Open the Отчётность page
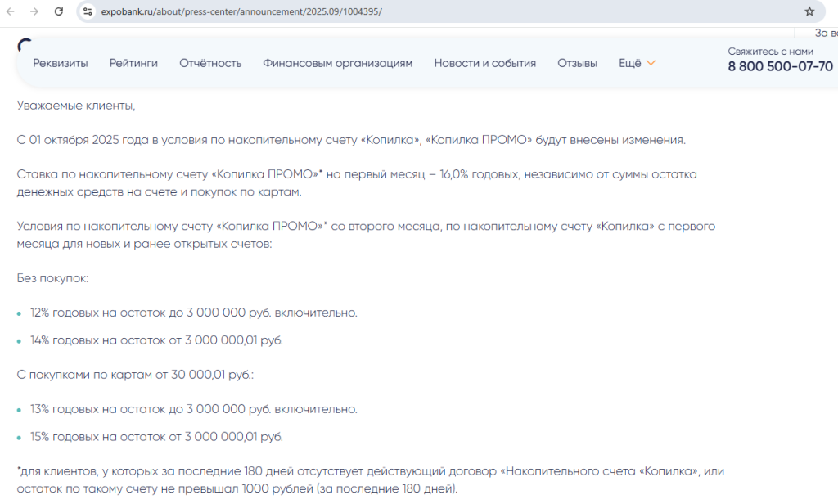Image resolution: width=838 pixels, height=504 pixels. click(x=210, y=63)
